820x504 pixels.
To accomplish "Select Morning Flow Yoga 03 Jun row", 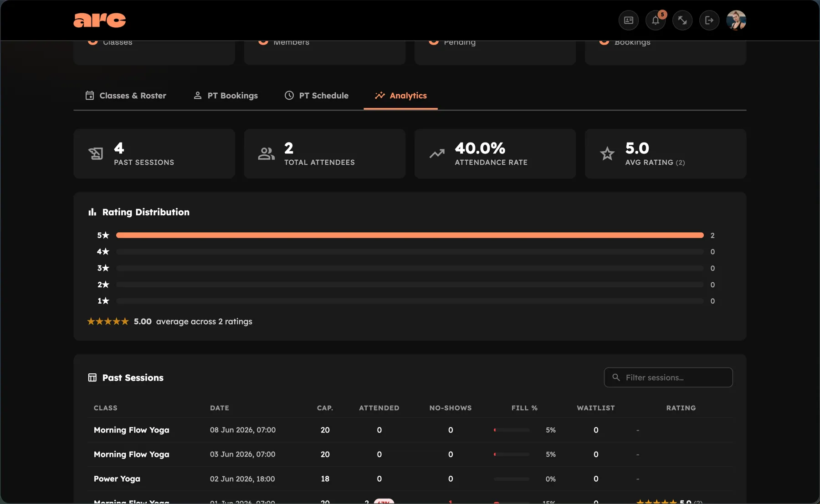I will [410, 454].
